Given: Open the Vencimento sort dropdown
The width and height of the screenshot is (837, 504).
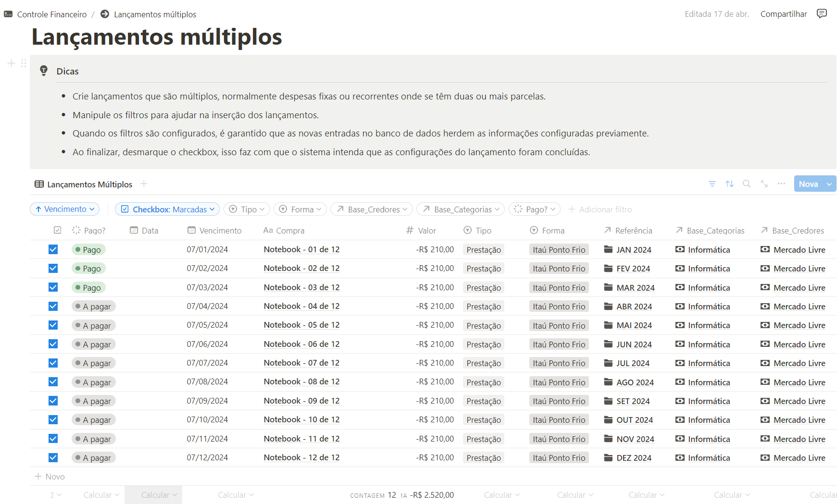Looking at the screenshot, I should (65, 209).
